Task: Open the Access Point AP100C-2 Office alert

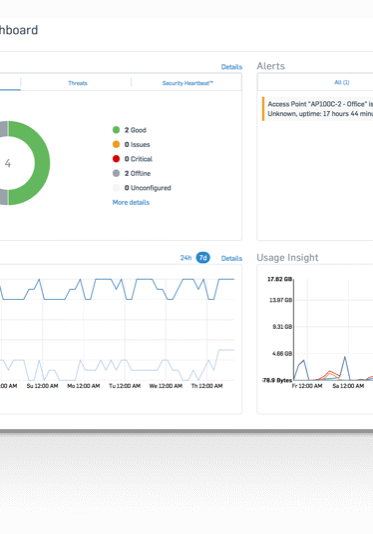Action: (318, 109)
